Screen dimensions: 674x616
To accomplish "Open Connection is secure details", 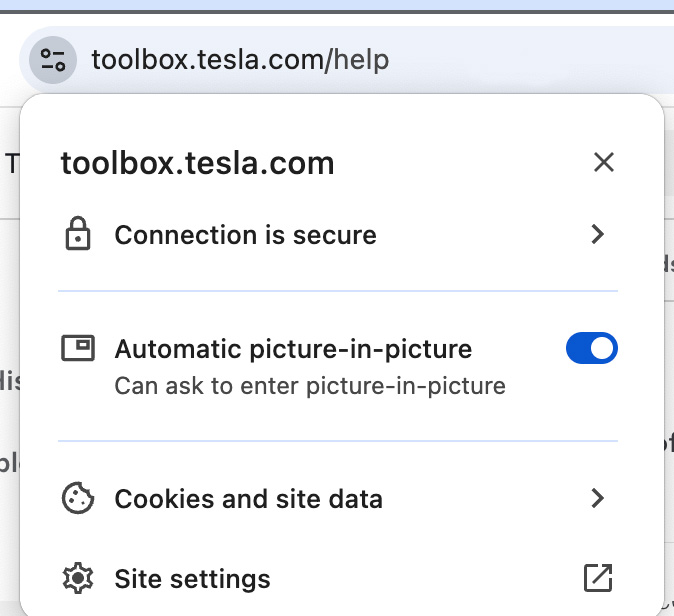I will coord(338,235).
